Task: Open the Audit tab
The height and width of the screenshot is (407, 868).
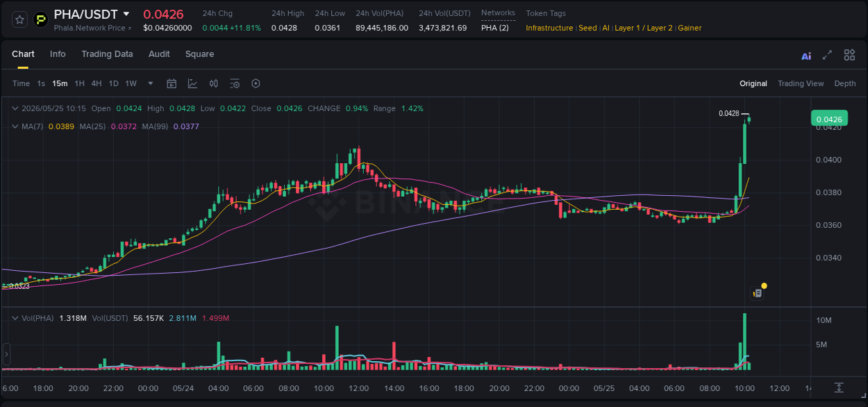Action: coord(159,54)
